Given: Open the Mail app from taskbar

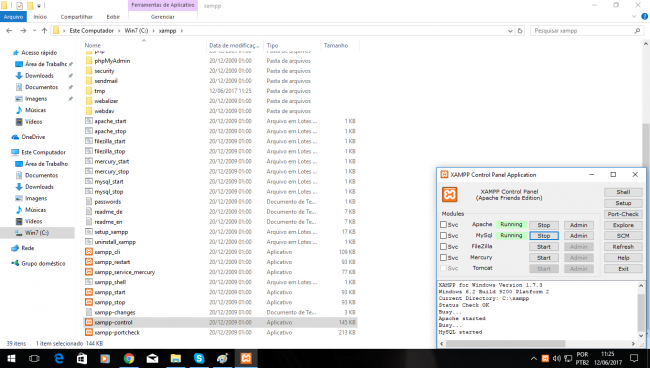Looking at the screenshot, I should click(x=152, y=358).
